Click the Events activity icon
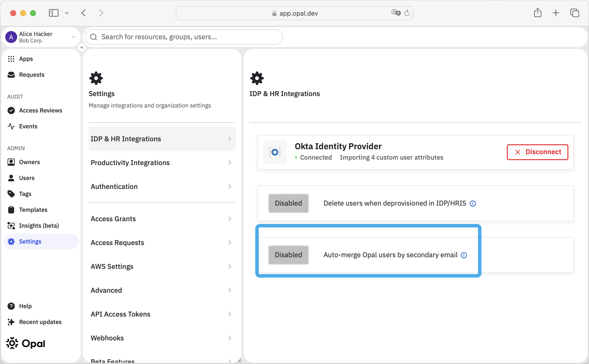Screen dimensions: 589x364 (11, 126)
